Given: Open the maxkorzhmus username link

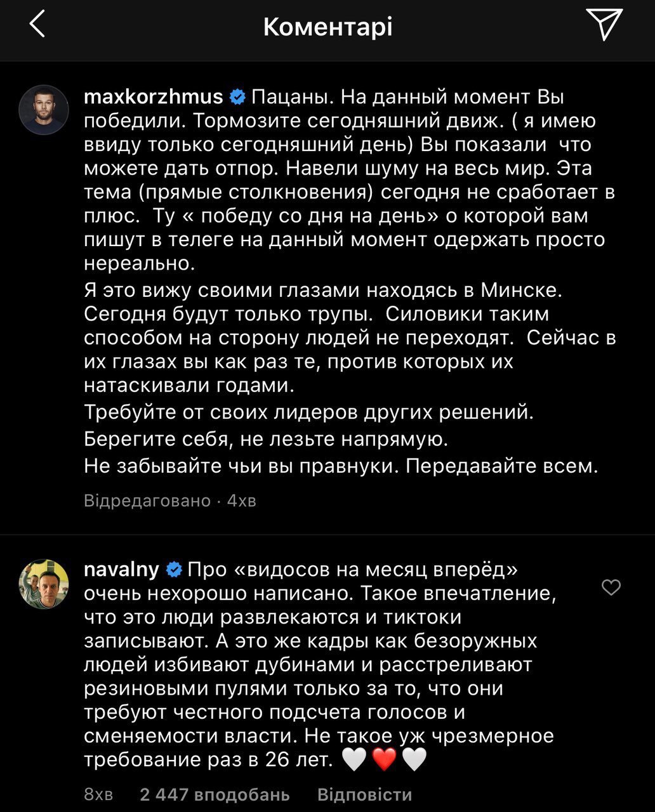Looking at the screenshot, I should click(x=154, y=98).
